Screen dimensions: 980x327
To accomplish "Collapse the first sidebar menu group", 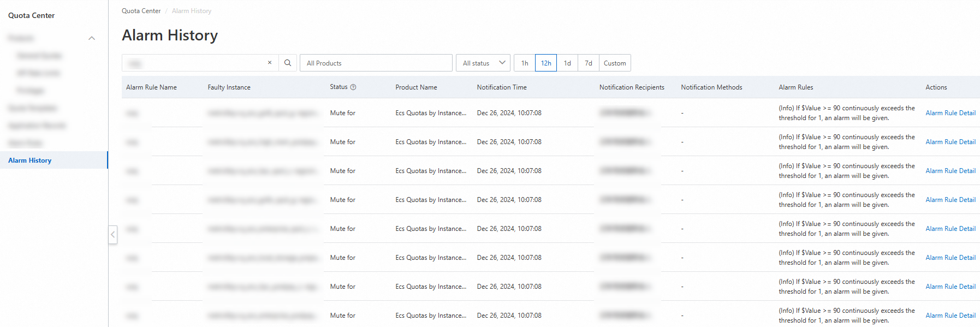I will click(x=92, y=38).
